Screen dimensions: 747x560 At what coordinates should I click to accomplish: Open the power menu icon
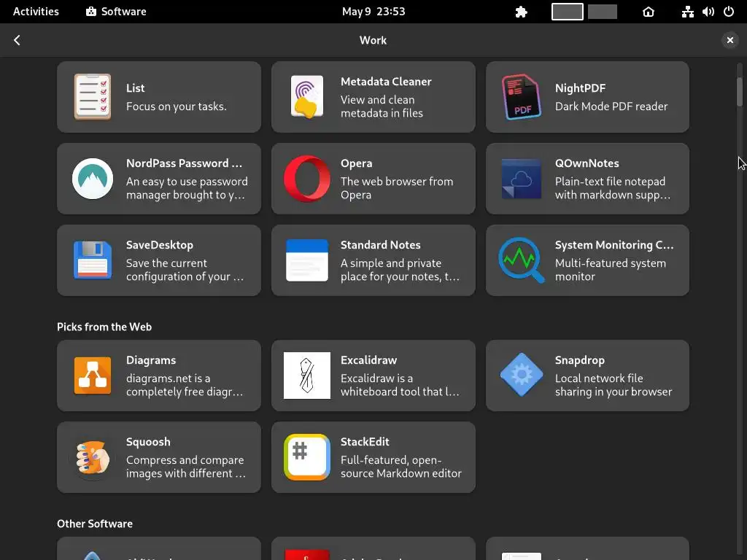(729, 12)
